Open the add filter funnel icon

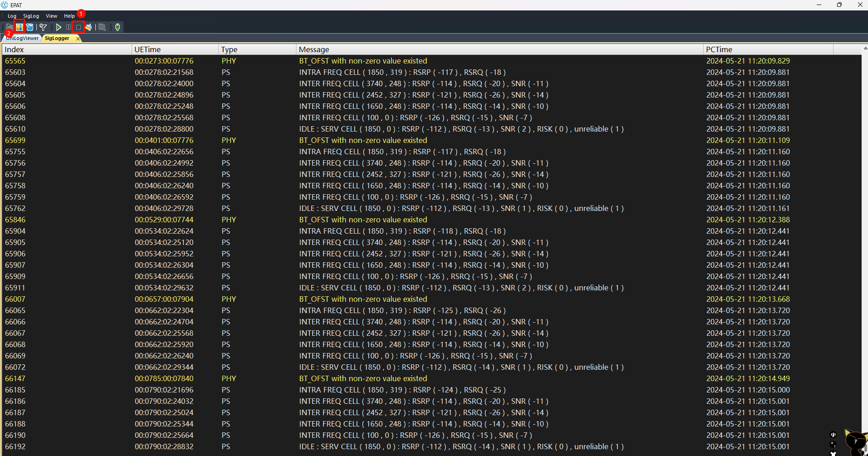point(43,27)
